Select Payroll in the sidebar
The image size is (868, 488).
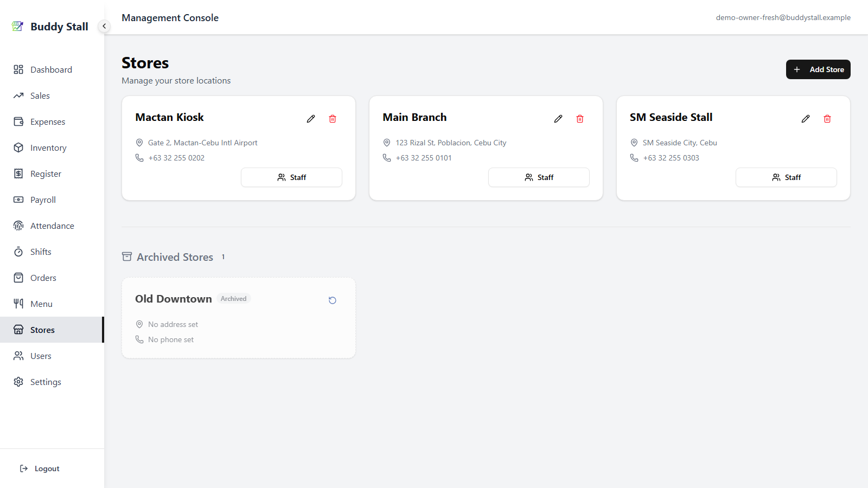coord(52,200)
